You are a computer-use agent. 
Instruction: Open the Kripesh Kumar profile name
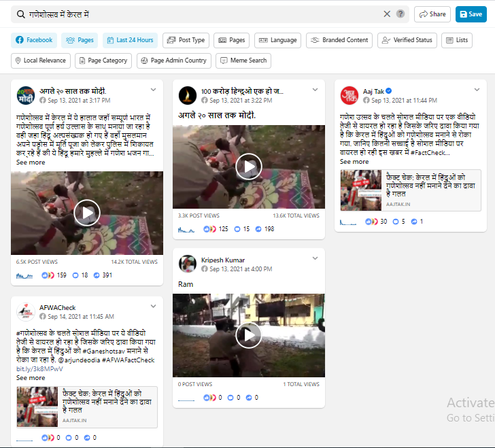pos(223,260)
